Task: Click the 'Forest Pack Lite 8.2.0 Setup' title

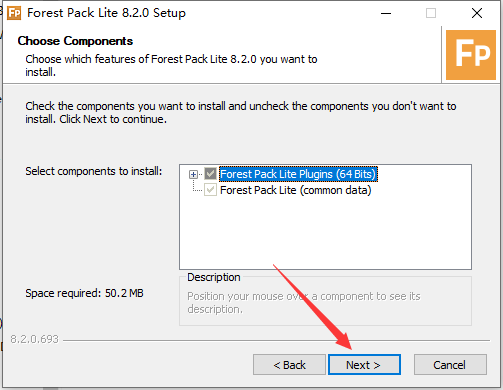Action: [106, 13]
